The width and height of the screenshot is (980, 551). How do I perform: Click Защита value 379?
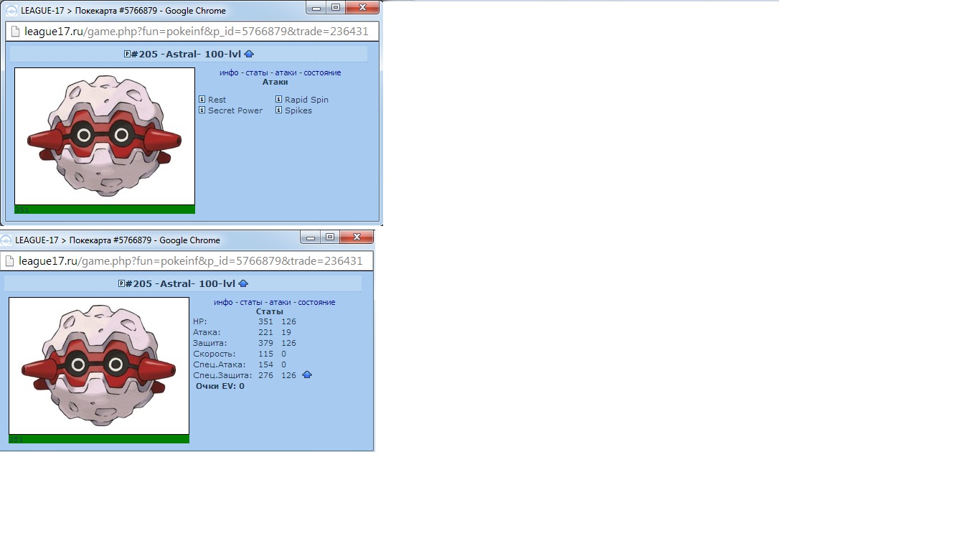pyautogui.click(x=265, y=343)
